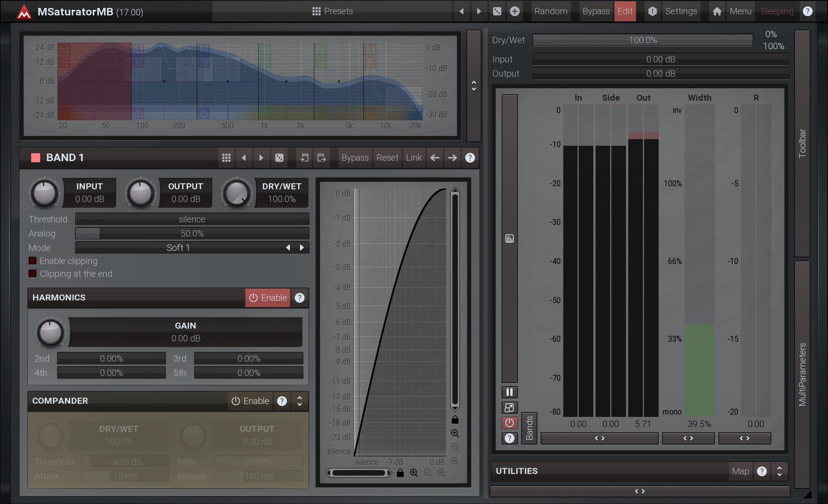Click the meter power icon
The width and height of the screenshot is (828, 504).
(510, 423)
